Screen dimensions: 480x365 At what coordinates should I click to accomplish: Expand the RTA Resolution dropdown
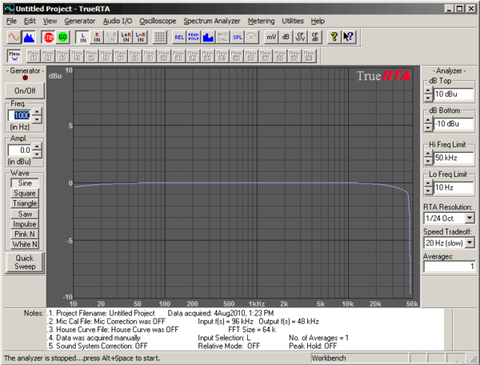pyautogui.click(x=469, y=218)
